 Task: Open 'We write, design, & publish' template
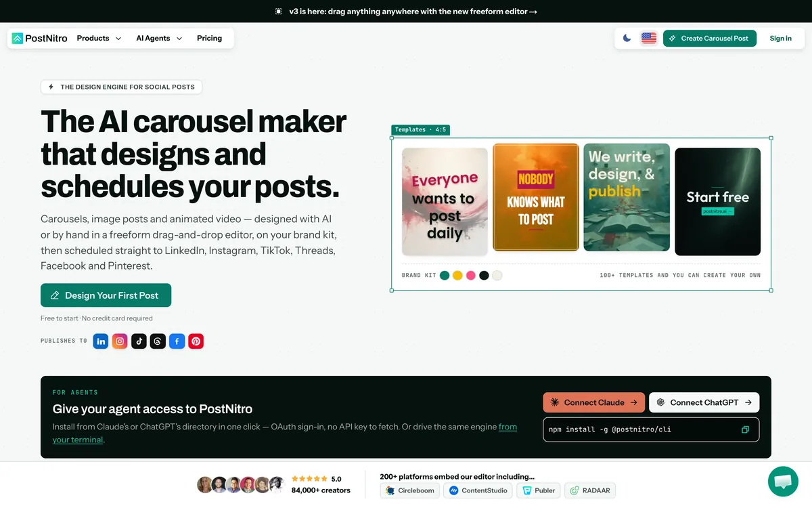627,197
